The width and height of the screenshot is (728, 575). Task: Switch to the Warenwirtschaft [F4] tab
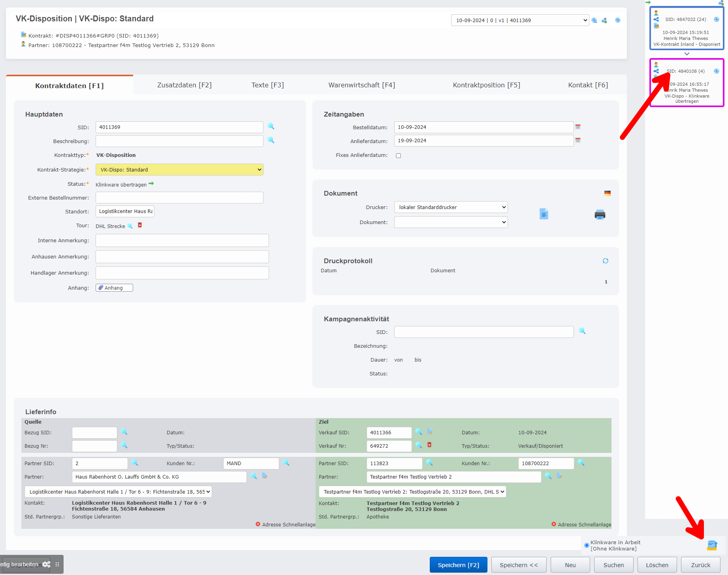tap(361, 85)
